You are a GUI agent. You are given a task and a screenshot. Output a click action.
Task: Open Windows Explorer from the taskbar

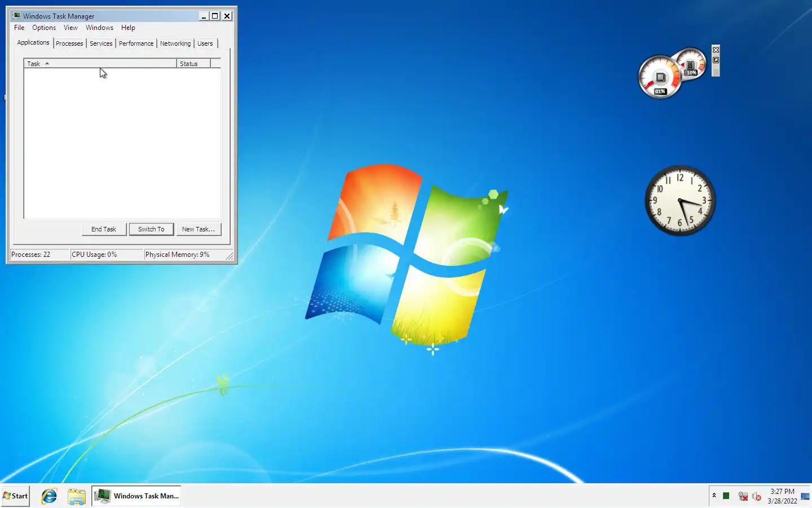click(76, 496)
